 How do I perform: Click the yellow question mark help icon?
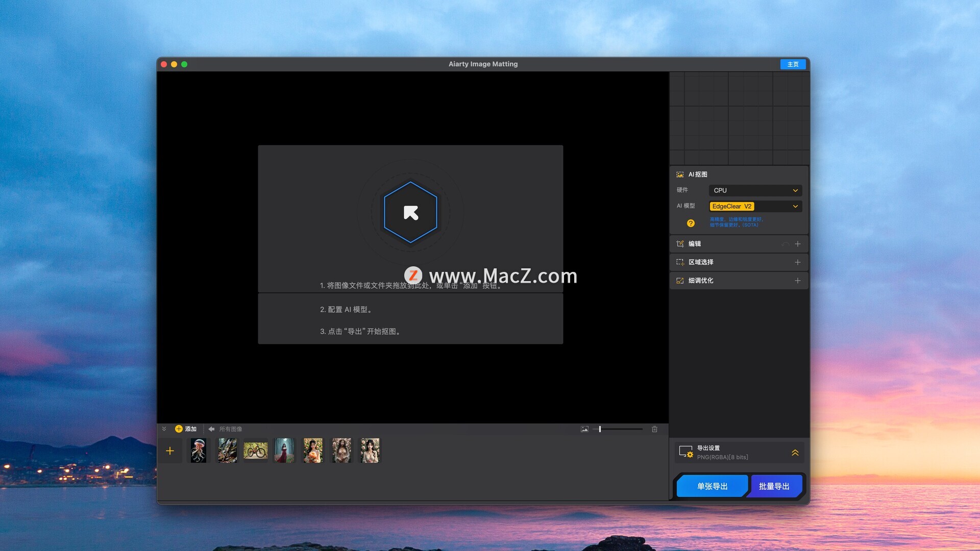(691, 223)
